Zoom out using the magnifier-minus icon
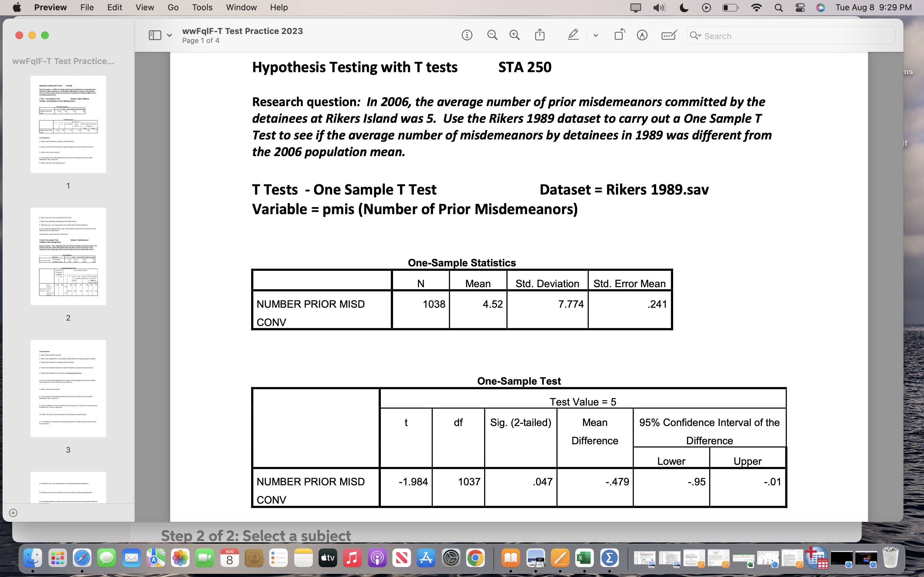 [492, 35]
